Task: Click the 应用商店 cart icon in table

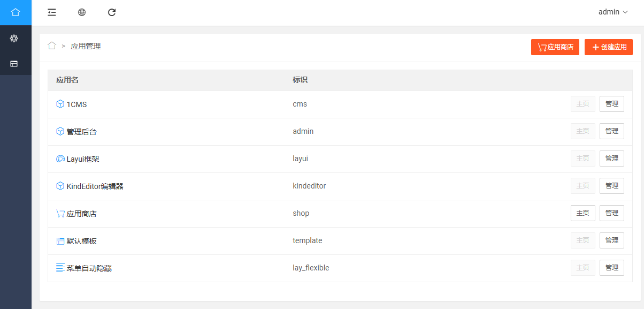Action: 60,213
